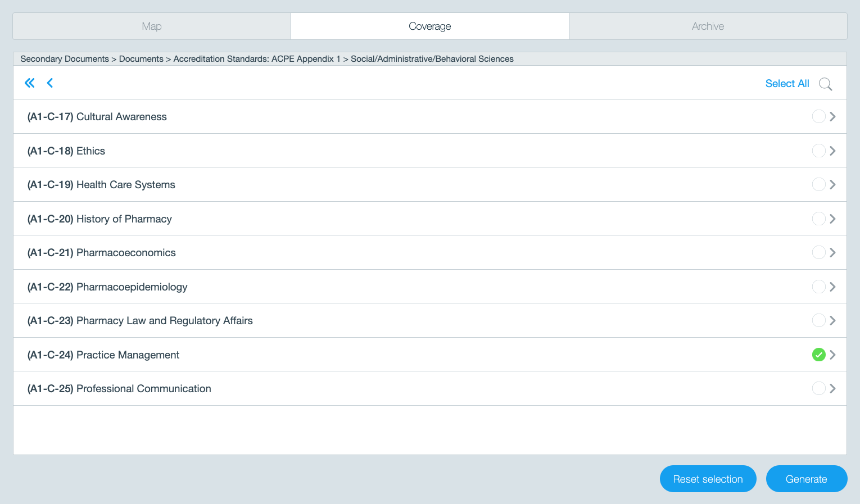This screenshot has width=860, height=504.
Task: Click Documents in the breadcrumb
Action: 141,59
